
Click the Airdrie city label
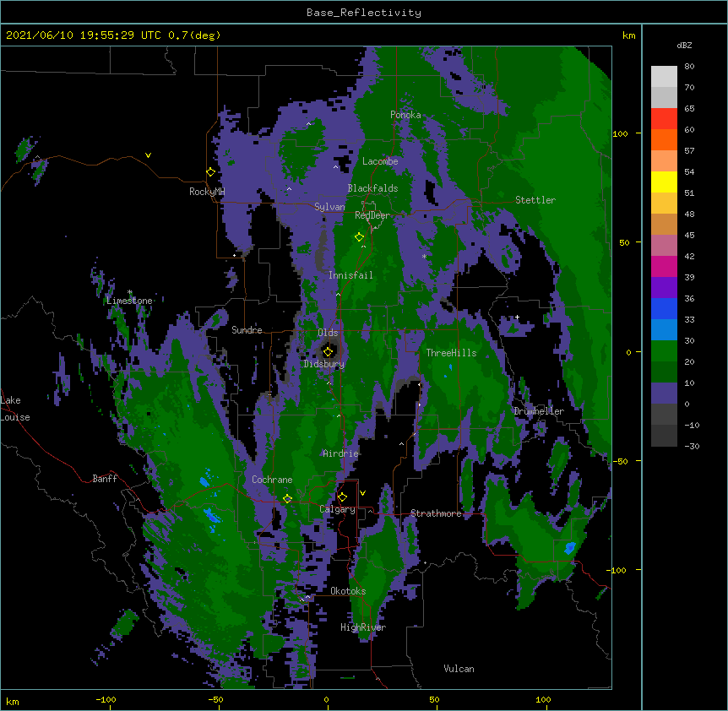tap(341, 453)
